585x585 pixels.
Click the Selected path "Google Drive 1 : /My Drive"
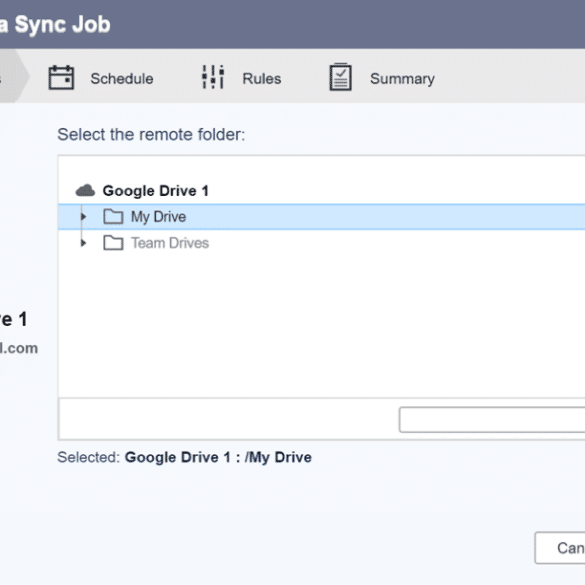coord(218,457)
